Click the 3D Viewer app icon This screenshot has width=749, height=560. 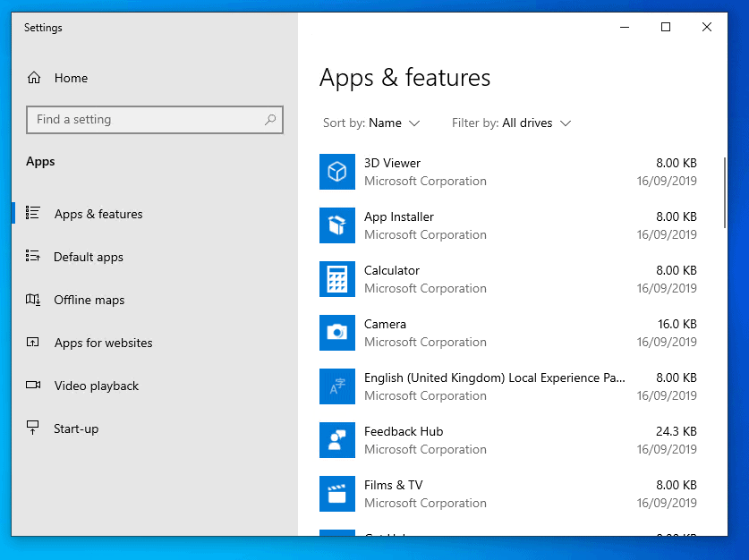tap(336, 172)
